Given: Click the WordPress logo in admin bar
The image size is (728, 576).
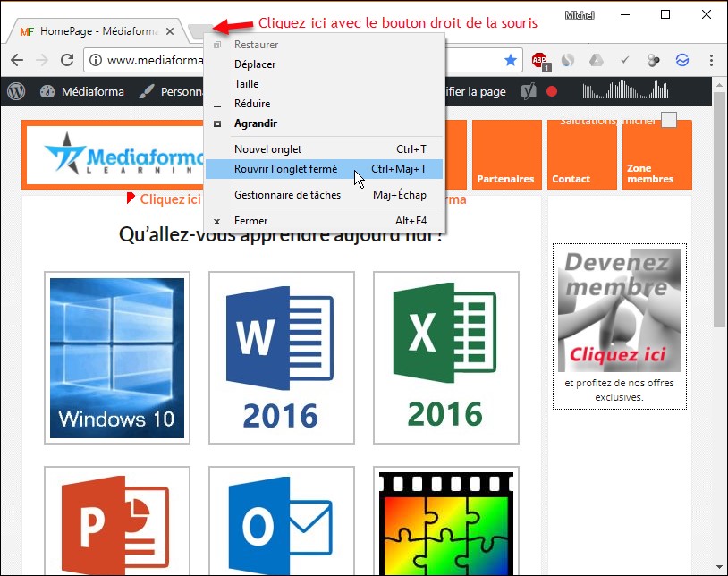Looking at the screenshot, I should pyautogui.click(x=15, y=91).
